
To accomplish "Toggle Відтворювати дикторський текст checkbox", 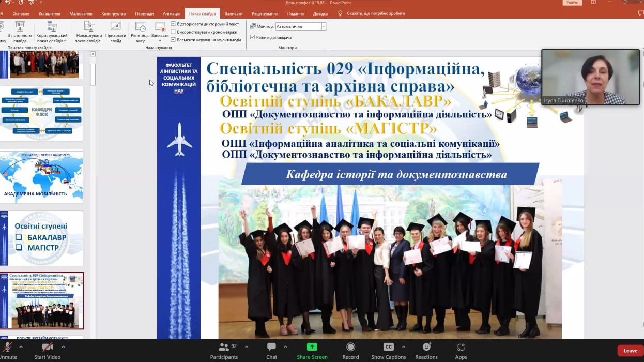I will pyautogui.click(x=174, y=24).
